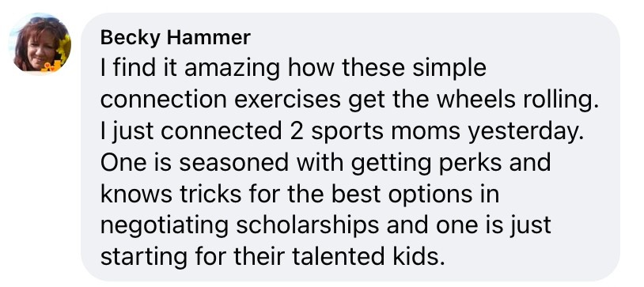Click the word "seasoned" in the comment
The height and width of the screenshot is (287, 644).
[x=233, y=163]
